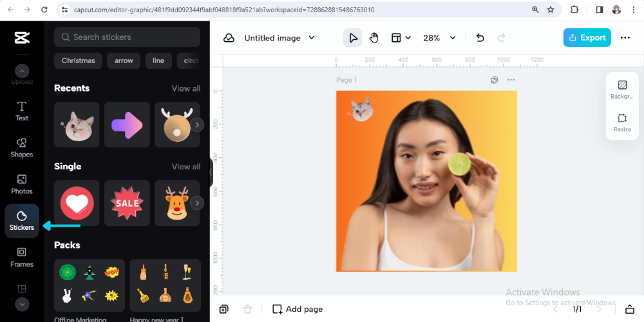
Task: Add the red heart sticker
Action: [77, 203]
